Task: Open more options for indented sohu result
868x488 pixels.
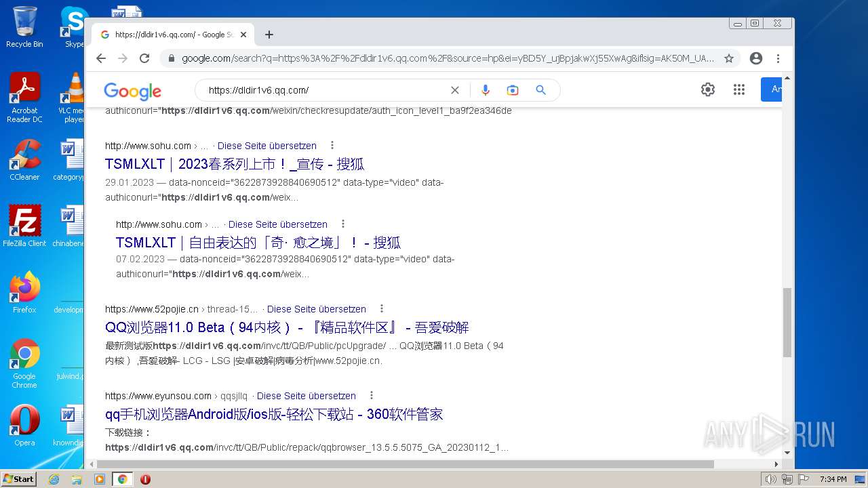Action: pyautogui.click(x=342, y=224)
